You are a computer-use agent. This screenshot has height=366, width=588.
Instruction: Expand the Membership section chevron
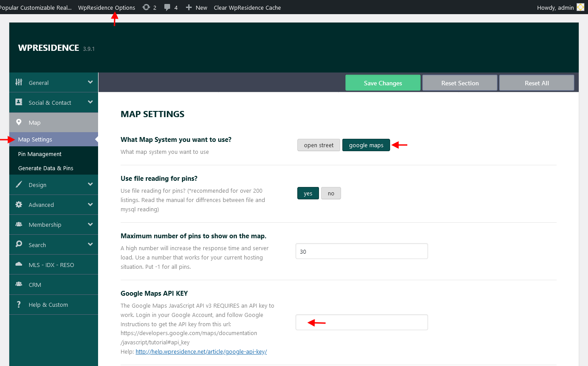tap(90, 225)
